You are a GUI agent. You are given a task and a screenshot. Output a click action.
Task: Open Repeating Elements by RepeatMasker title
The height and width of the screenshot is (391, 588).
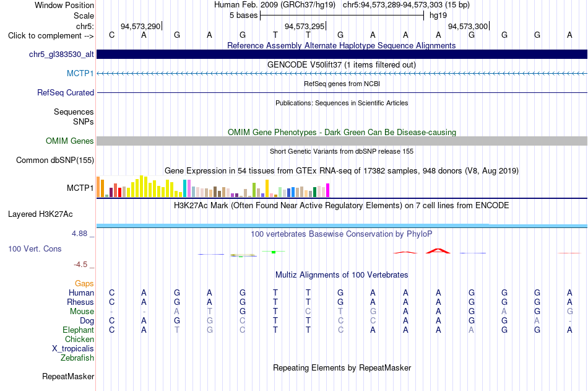click(x=342, y=367)
